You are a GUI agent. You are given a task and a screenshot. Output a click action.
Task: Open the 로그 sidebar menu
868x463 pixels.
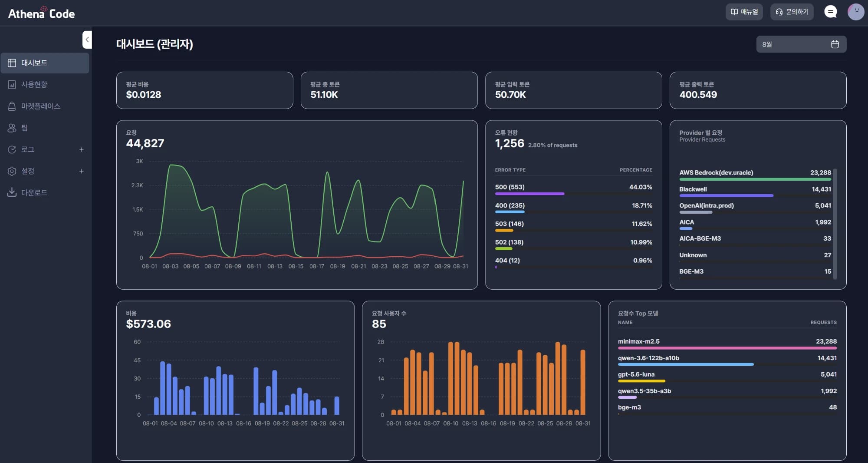tap(45, 149)
